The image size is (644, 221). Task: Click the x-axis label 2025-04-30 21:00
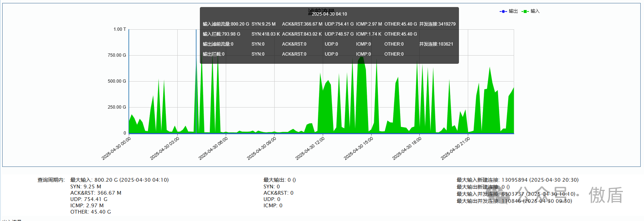click(x=455, y=148)
